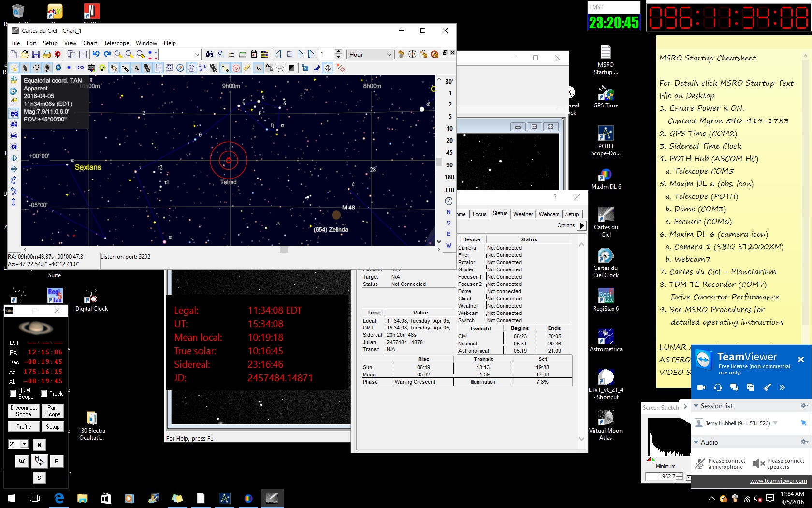The width and height of the screenshot is (812, 508).
Task: Click the Zoom out magnifier icon
Action: [129, 54]
